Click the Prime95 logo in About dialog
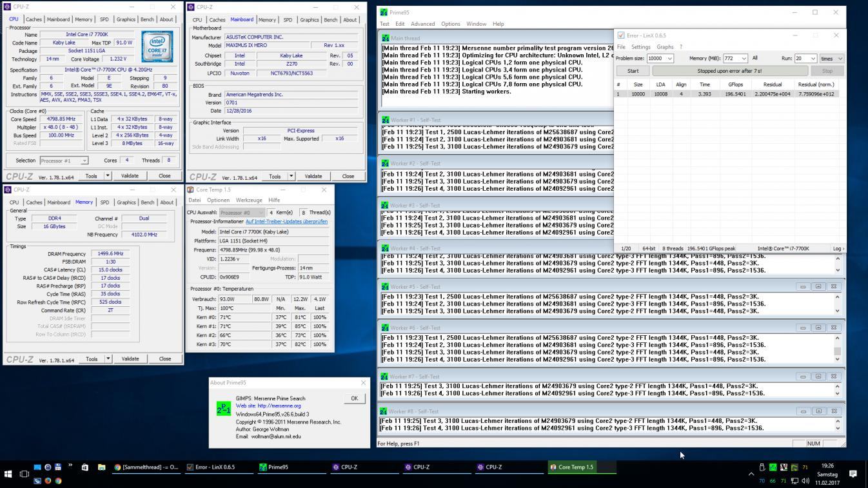The height and width of the screenshot is (488, 868). coord(223,408)
